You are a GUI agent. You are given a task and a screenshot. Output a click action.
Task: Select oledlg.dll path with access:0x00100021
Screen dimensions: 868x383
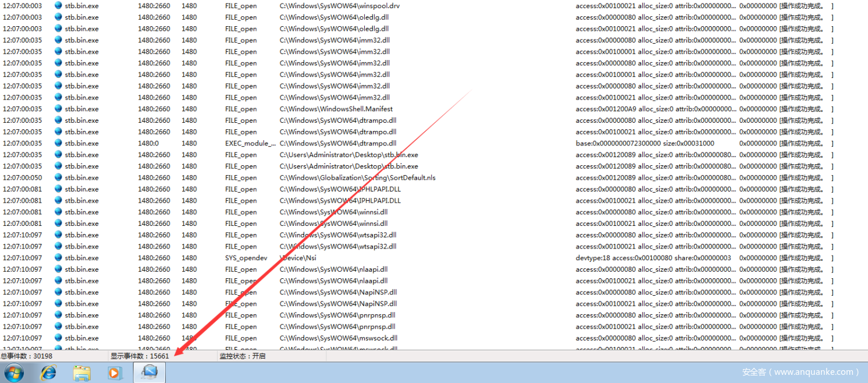point(334,29)
